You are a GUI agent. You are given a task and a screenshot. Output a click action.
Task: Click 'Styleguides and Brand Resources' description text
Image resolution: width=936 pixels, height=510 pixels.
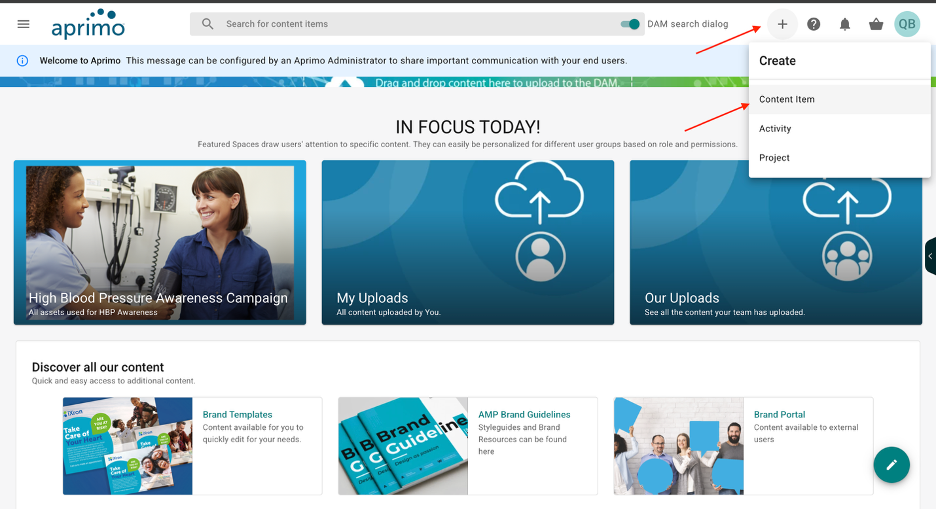(522, 439)
